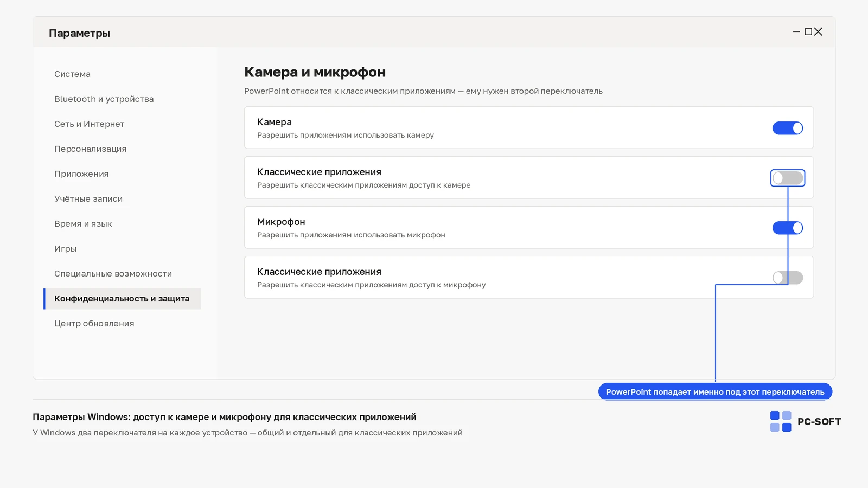The width and height of the screenshot is (868, 488).
Task: Click 'Разрешить приложениям использовать камеру' text
Action: click(346, 135)
